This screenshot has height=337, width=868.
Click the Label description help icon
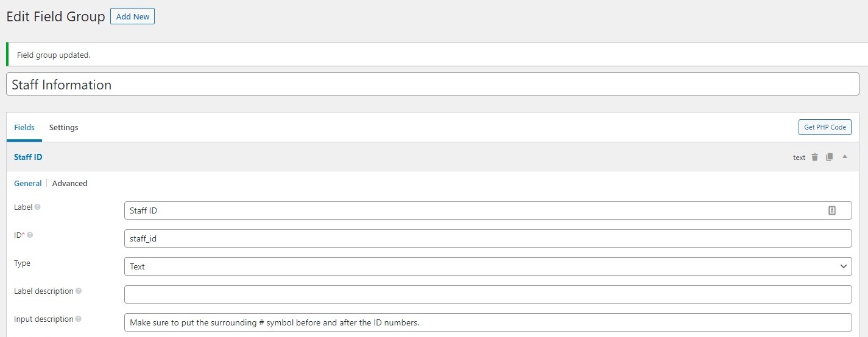tap(79, 291)
